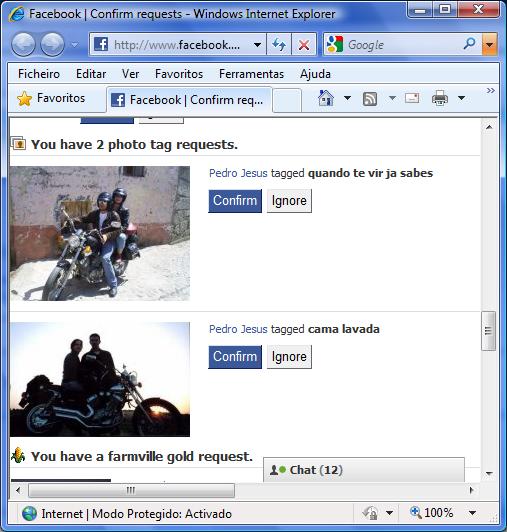
Task: Expand the security status dropdown arrow
Action: [x=389, y=513]
